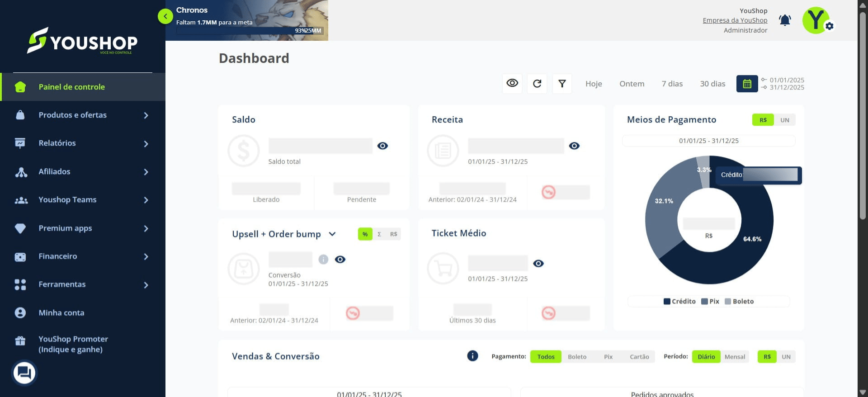Expand Relatórios menu chevron
The width and height of the screenshot is (868, 397).
coord(146,144)
